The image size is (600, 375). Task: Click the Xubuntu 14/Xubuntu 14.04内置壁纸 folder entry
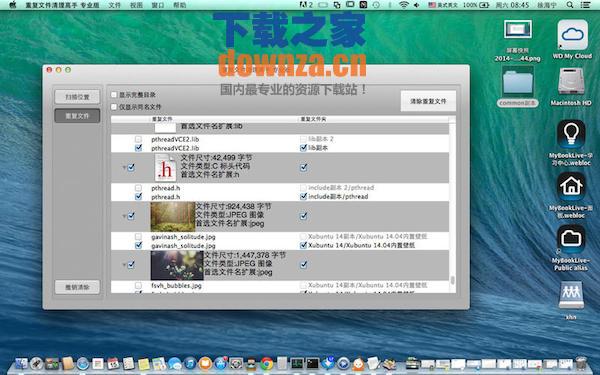[362, 245]
